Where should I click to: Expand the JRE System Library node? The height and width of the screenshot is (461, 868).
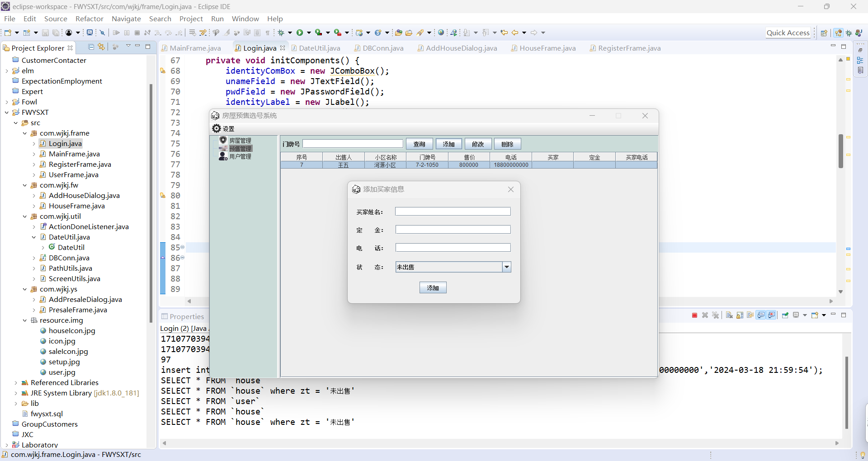coord(16,393)
